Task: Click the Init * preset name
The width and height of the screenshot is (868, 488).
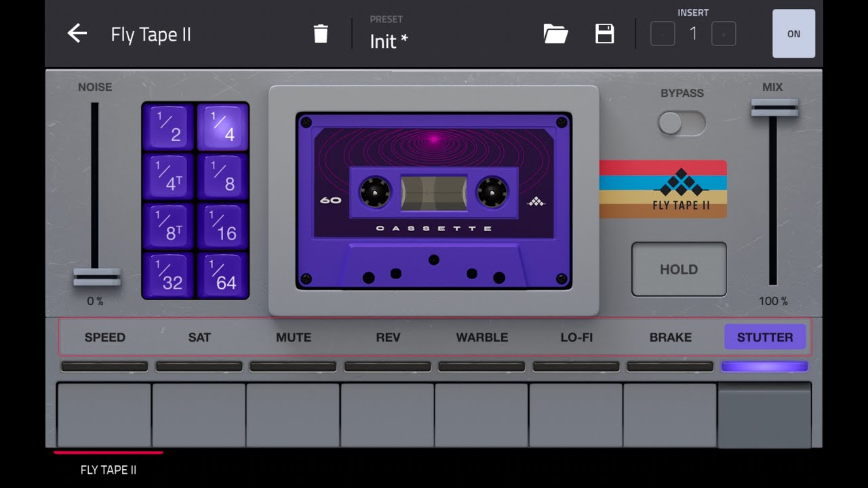Action: coord(389,41)
